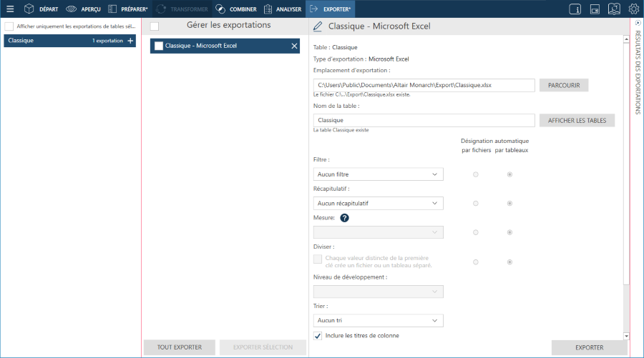The image size is (644, 358).
Task: Switch to the Combiner tab
Action: tap(235, 9)
